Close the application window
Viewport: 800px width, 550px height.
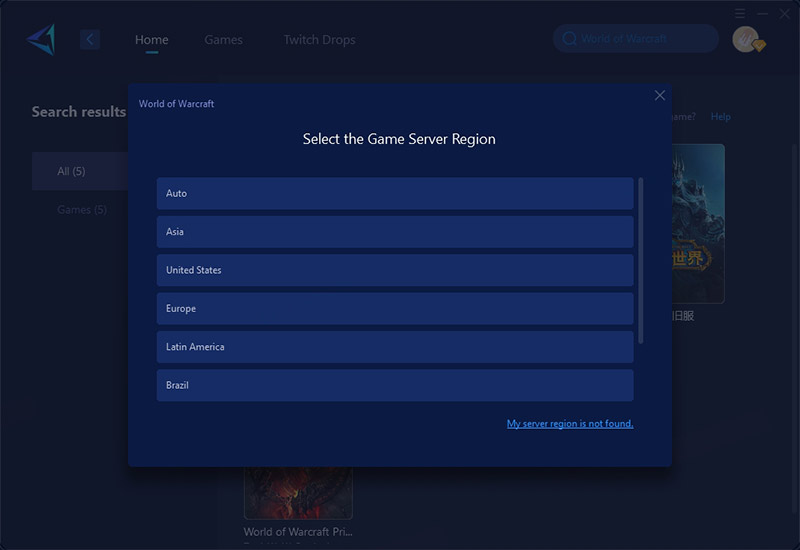785,13
